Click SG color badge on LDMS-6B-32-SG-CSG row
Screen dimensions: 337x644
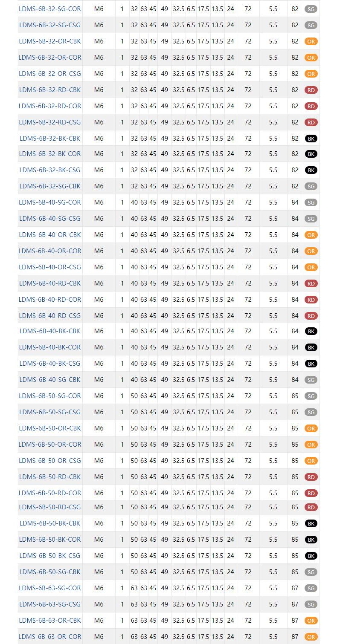[311, 26]
